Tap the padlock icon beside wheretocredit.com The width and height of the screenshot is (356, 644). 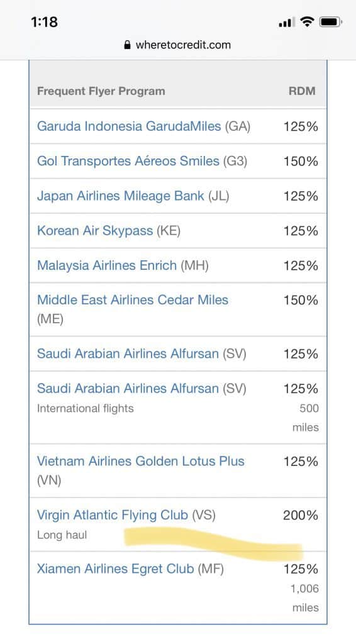[128, 45]
